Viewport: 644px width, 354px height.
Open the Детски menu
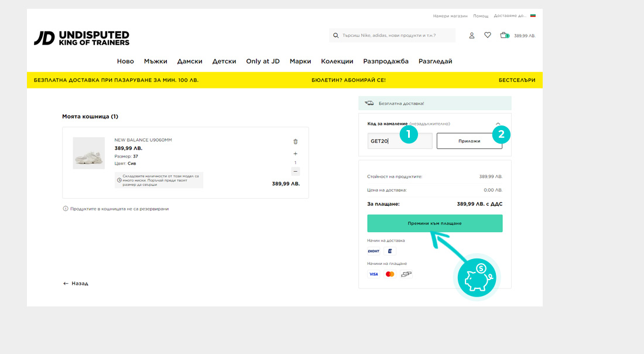pos(224,62)
